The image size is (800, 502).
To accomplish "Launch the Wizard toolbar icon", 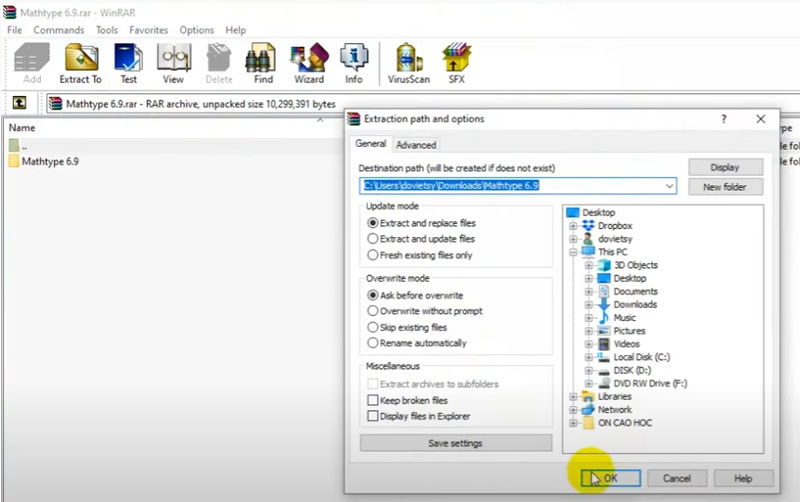I will point(309,63).
